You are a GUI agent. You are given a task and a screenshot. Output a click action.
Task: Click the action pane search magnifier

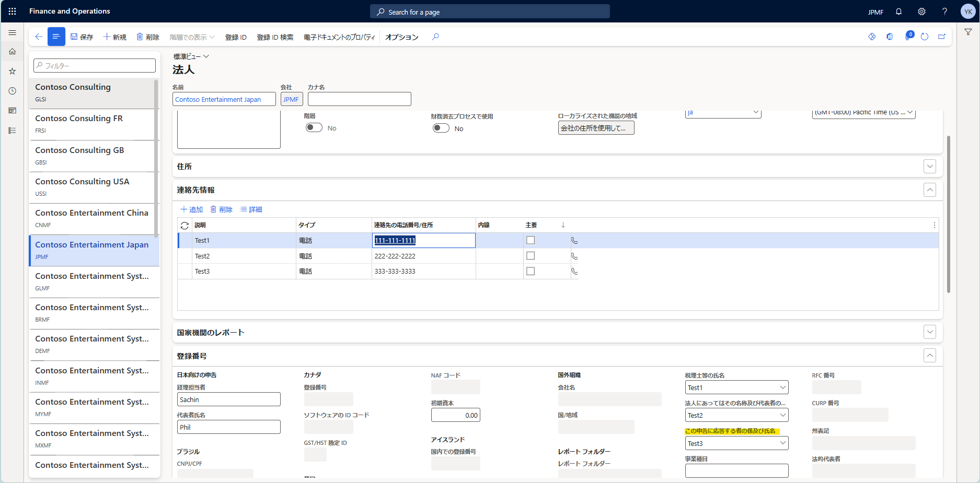[x=435, y=37]
